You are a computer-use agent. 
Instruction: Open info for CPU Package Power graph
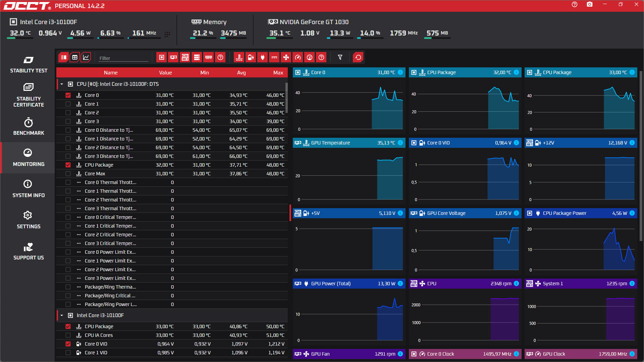[x=632, y=213]
